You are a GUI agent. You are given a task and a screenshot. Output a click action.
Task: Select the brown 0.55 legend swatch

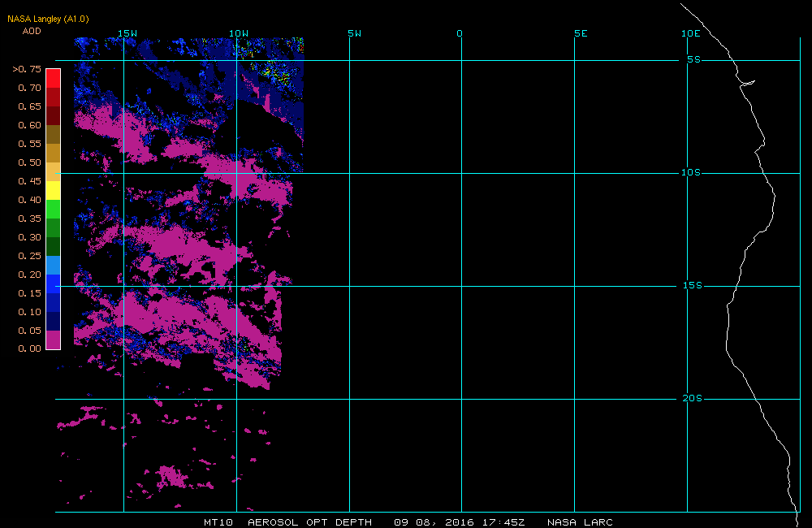click(54, 134)
